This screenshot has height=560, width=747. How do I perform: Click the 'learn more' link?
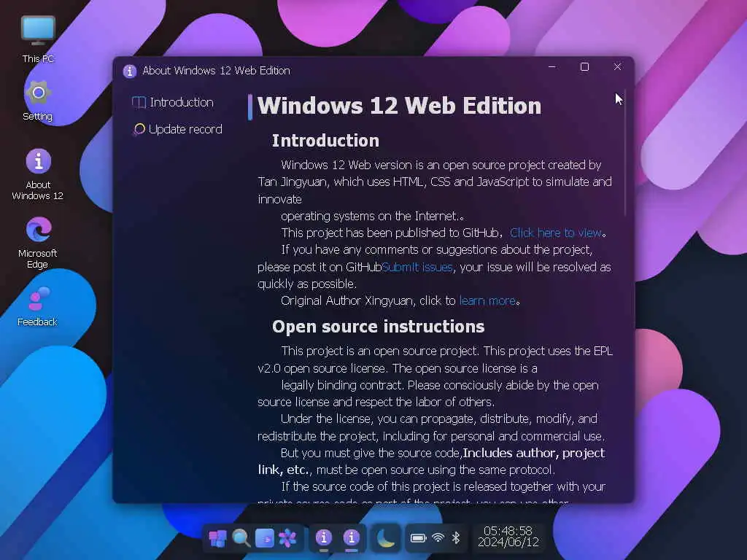click(487, 301)
